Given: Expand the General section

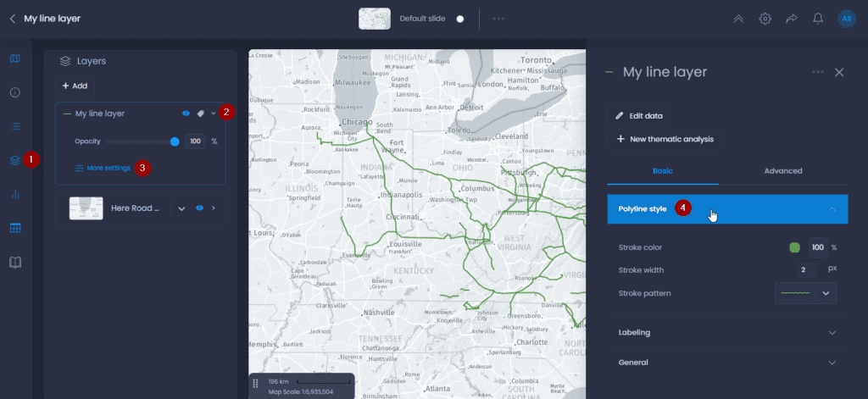Looking at the screenshot, I should pyautogui.click(x=727, y=363).
